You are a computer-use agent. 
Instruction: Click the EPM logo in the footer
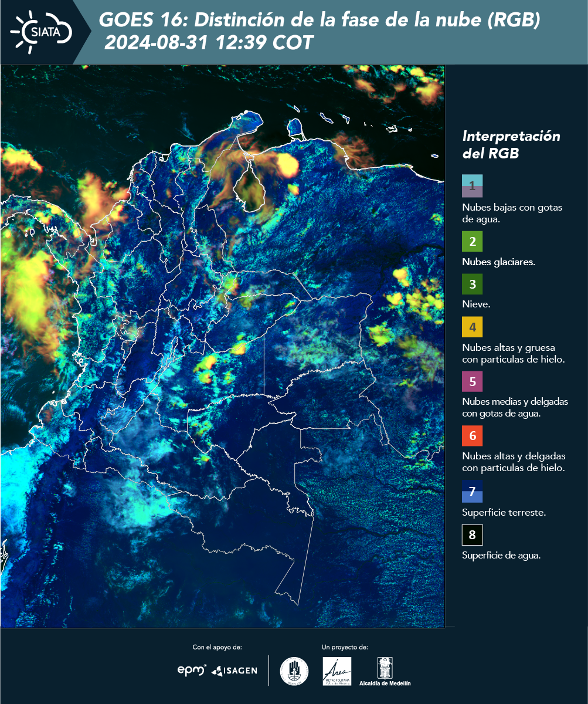(x=192, y=669)
